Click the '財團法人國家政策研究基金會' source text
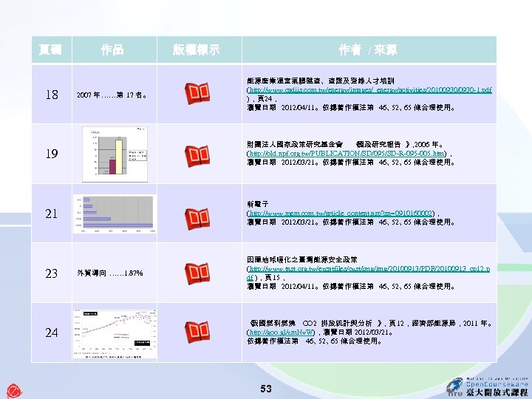532x399 pixels. point(295,145)
